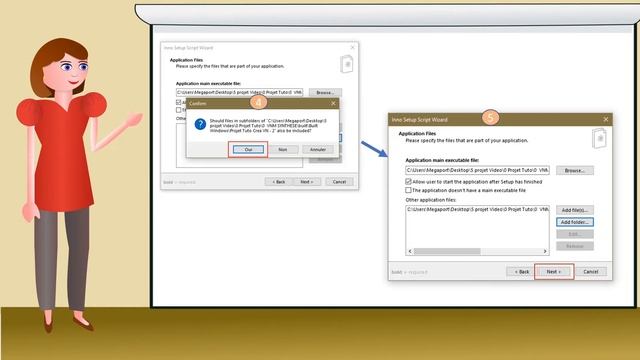
Task: Click the left scroll arrow under the files list
Action: (x=410, y=251)
